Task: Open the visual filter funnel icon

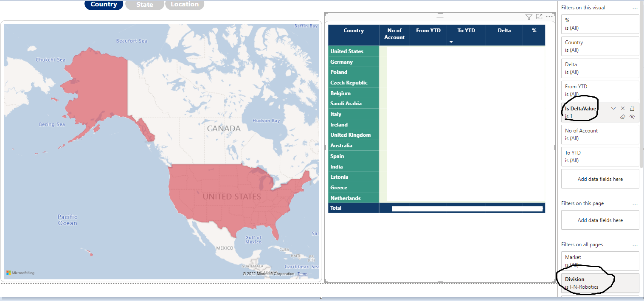Action: pos(529,17)
